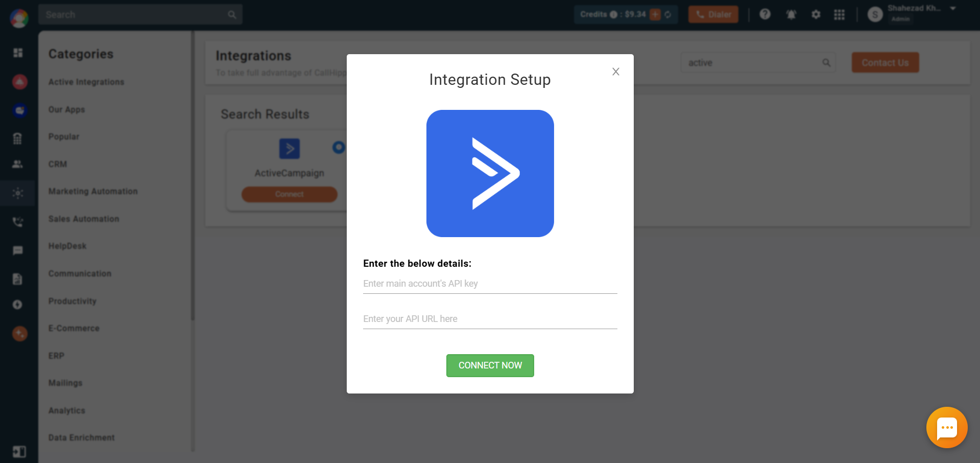Screen dimensions: 980x463
Task: Select Mailings category
Action: tap(65, 383)
